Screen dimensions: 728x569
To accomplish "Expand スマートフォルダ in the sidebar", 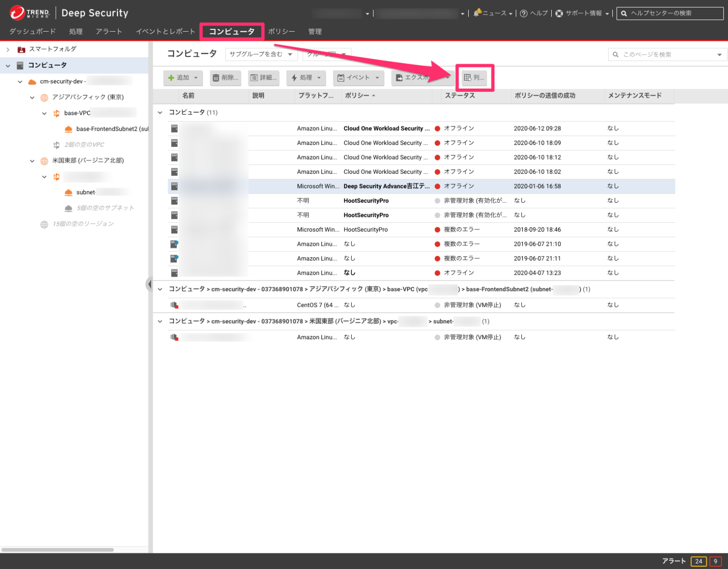I will coord(8,49).
